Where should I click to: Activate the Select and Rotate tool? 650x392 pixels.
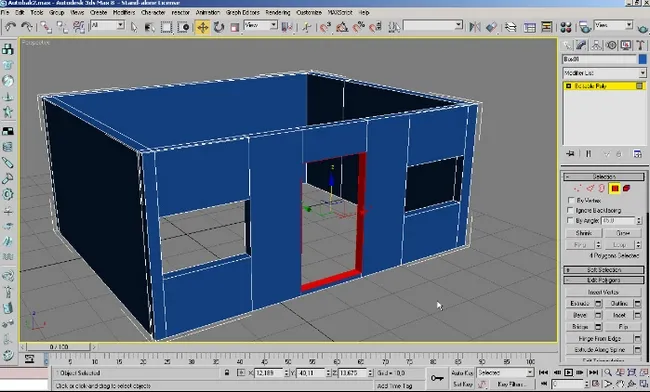218,27
